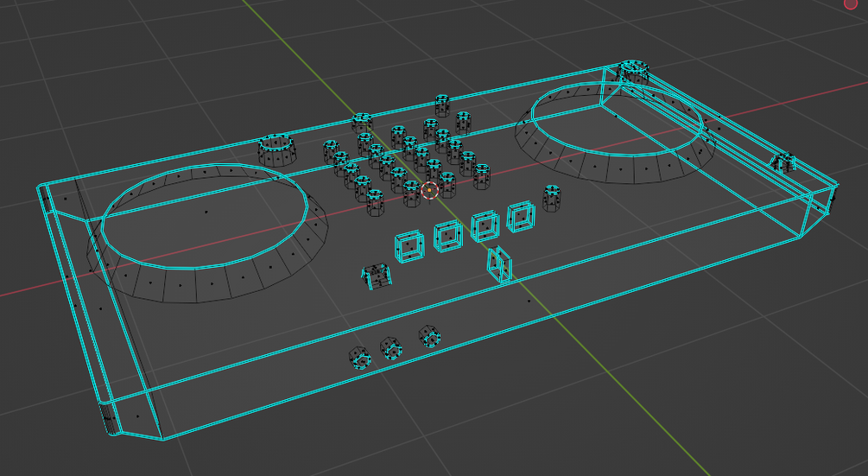Select the small knob on the right side edge
868x476 pixels.
pos(783,162)
